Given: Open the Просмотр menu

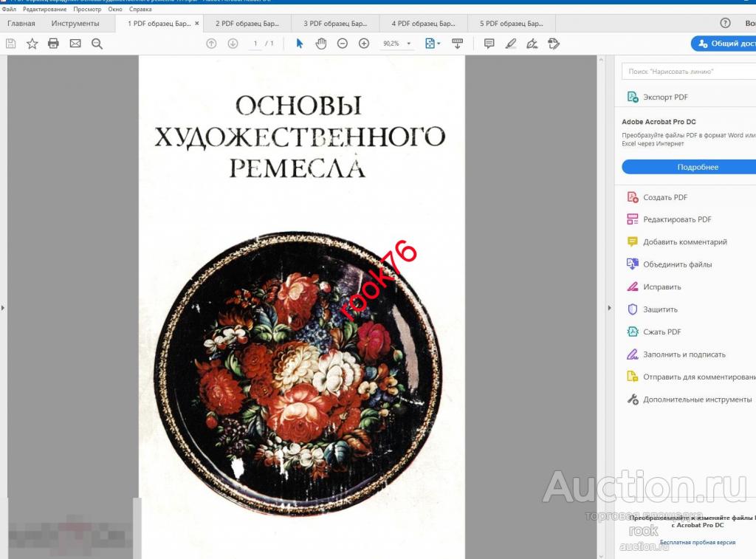Looking at the screenshot, I should [87, 10].
